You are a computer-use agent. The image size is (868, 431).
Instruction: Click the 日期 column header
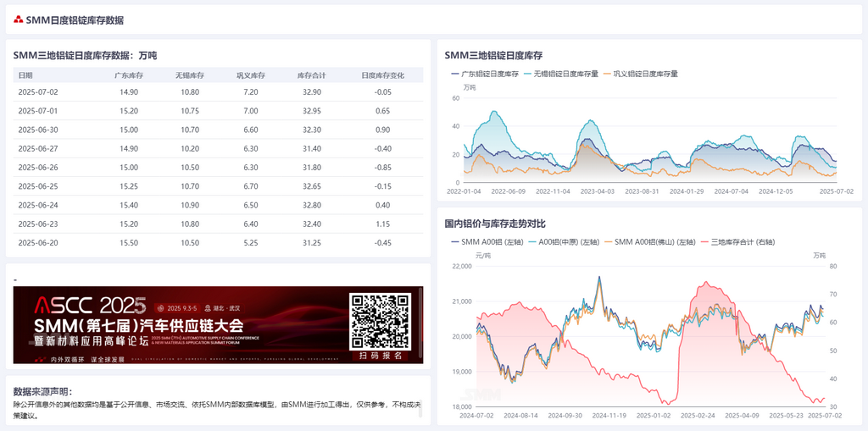25,75
